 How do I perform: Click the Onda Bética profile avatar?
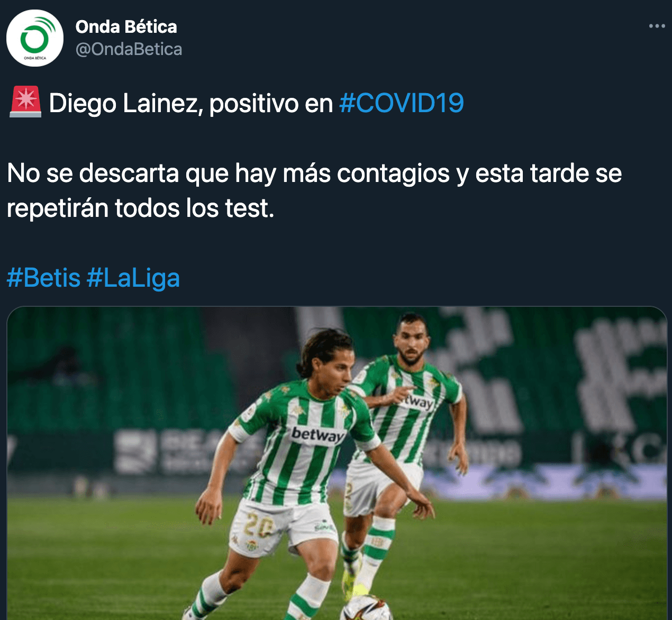[x=35, y=38]
